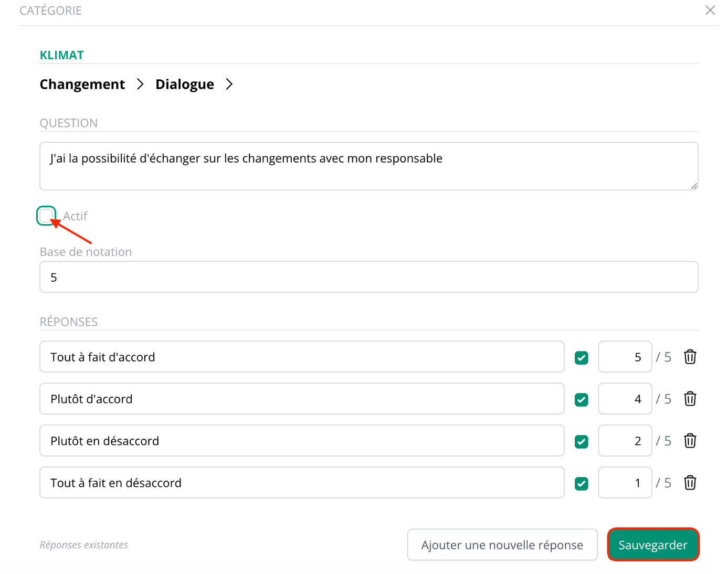Toggle checkbox for "Tout à fait en désaccord"
This screenshot has height=574, width=728.
pos(581,483)
